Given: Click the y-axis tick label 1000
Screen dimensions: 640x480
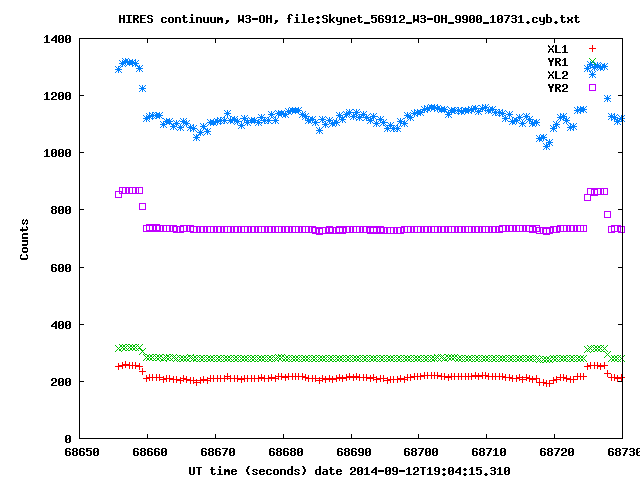Looking at the screenshot, I should click(x=58, y=153).
